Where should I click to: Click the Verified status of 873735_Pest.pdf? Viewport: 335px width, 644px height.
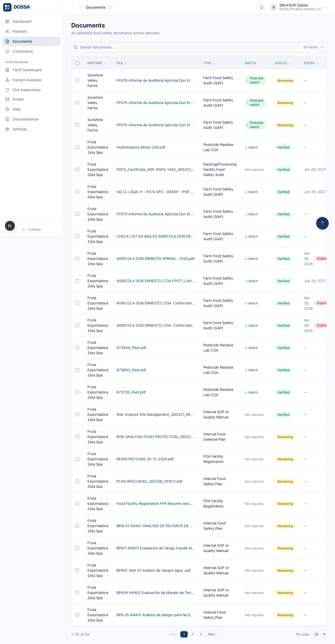click(x=283, y=392)
